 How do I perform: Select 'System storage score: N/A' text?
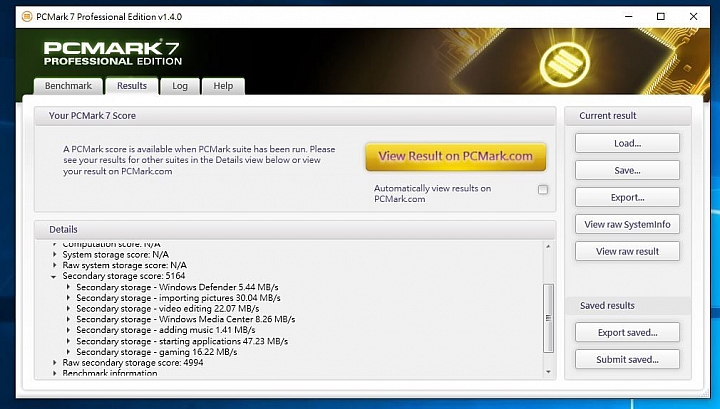tap(116, 254)
